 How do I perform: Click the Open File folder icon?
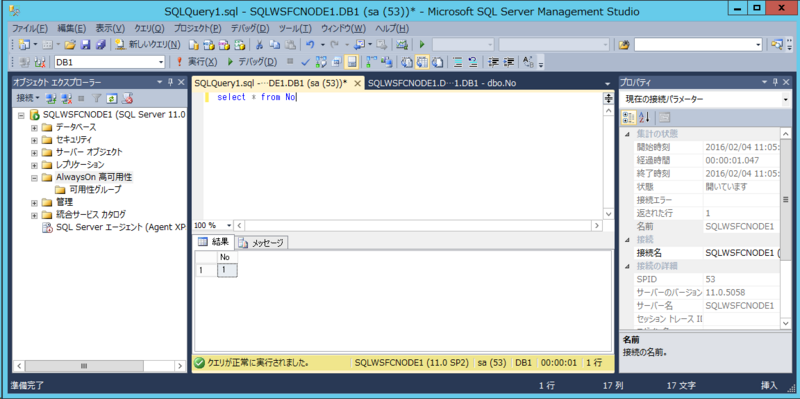(x=70, y=45)
